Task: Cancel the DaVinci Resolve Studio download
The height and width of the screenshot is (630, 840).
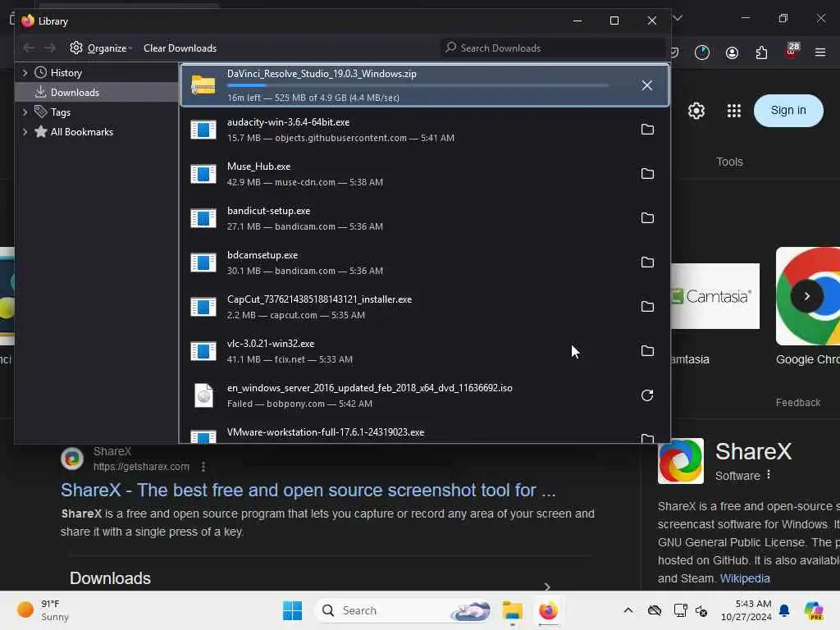Action: (646, 85)
